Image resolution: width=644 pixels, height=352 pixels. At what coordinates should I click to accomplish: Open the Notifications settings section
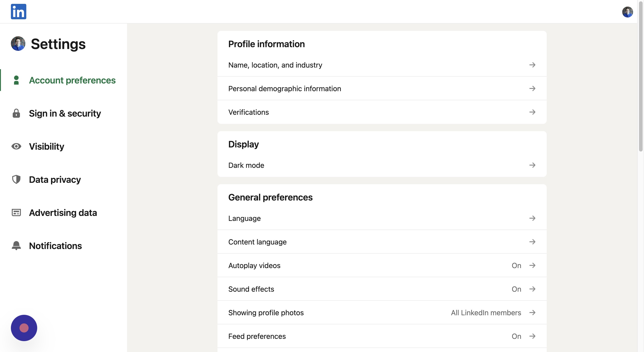pos(55,246)
